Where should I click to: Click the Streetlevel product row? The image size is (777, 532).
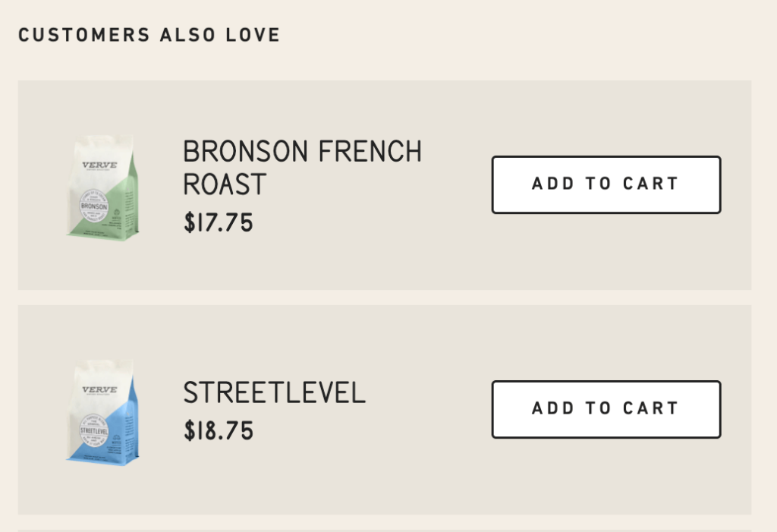click(x=388, y=409)
